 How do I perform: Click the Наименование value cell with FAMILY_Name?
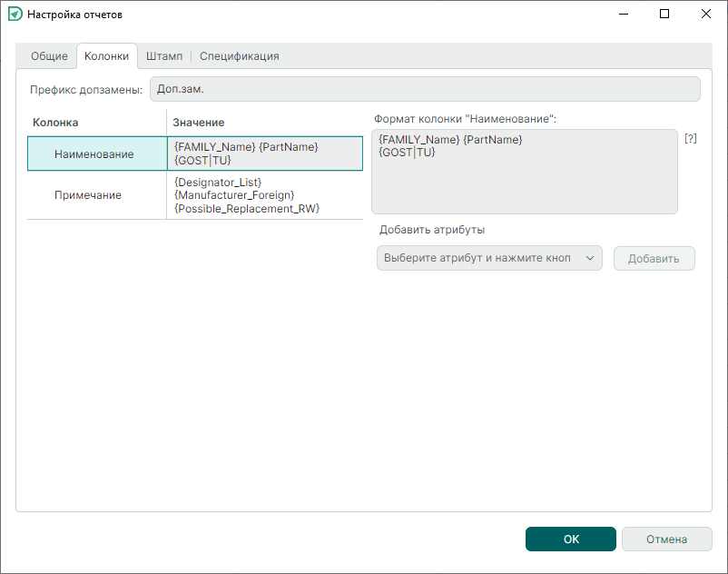264,153
